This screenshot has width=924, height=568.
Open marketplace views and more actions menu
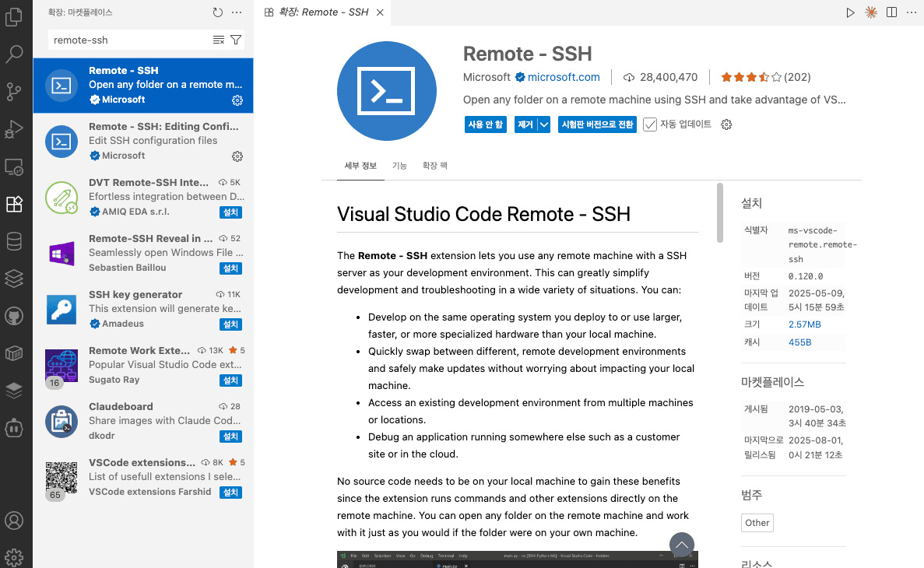click(237, 12)
